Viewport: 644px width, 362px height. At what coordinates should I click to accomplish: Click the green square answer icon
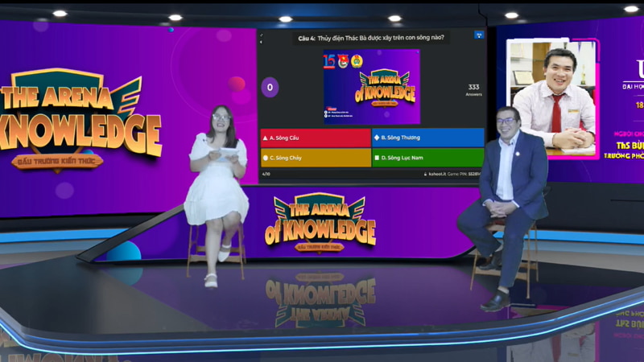[x=377, y=158]
